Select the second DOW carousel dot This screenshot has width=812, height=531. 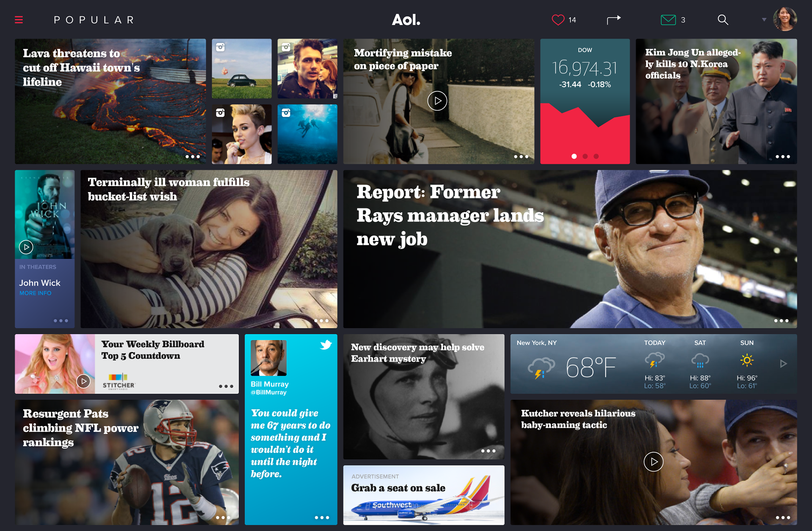[585, 156]
